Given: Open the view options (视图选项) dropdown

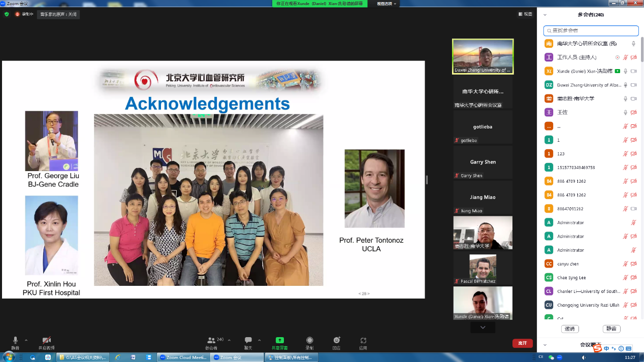Looking at the screenshot, I should (386, 4).
